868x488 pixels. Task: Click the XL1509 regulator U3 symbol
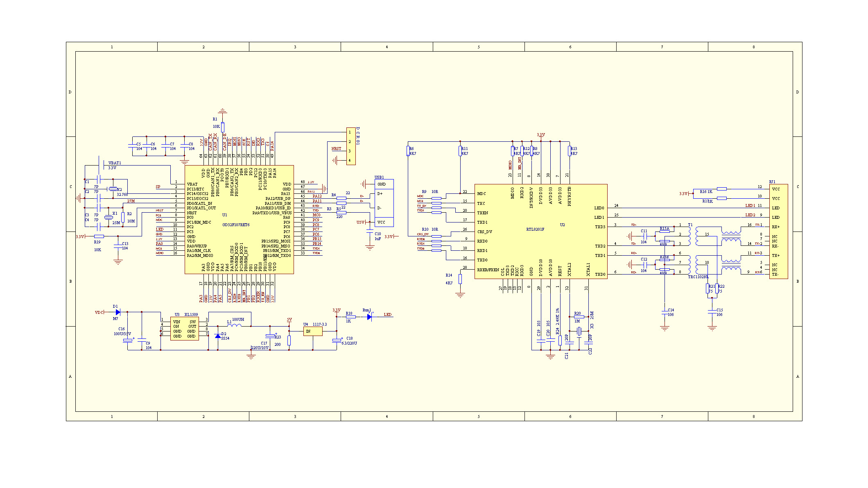point(185,329)
